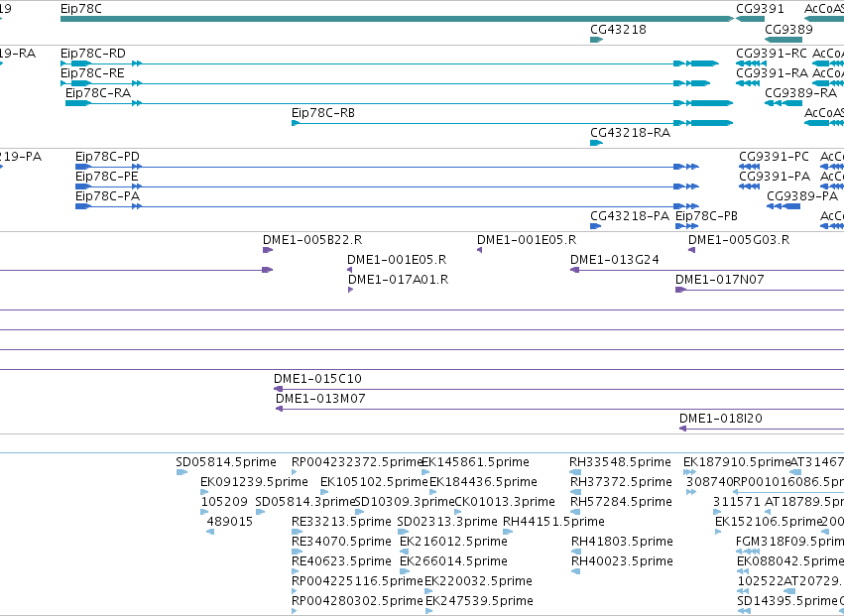Select EST EK184436.5prime

coord(483,482)
